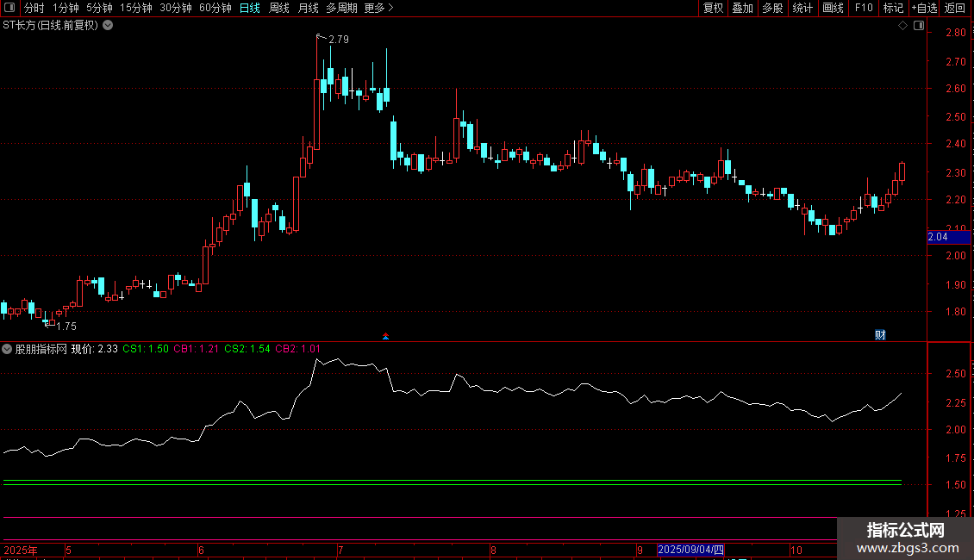Open the 画线 drawing tools

point(833,8)
